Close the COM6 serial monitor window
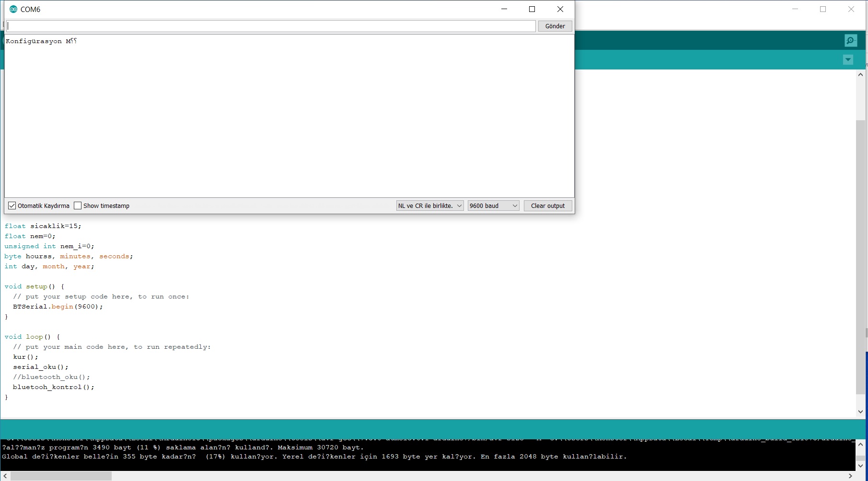 (560, 9)
